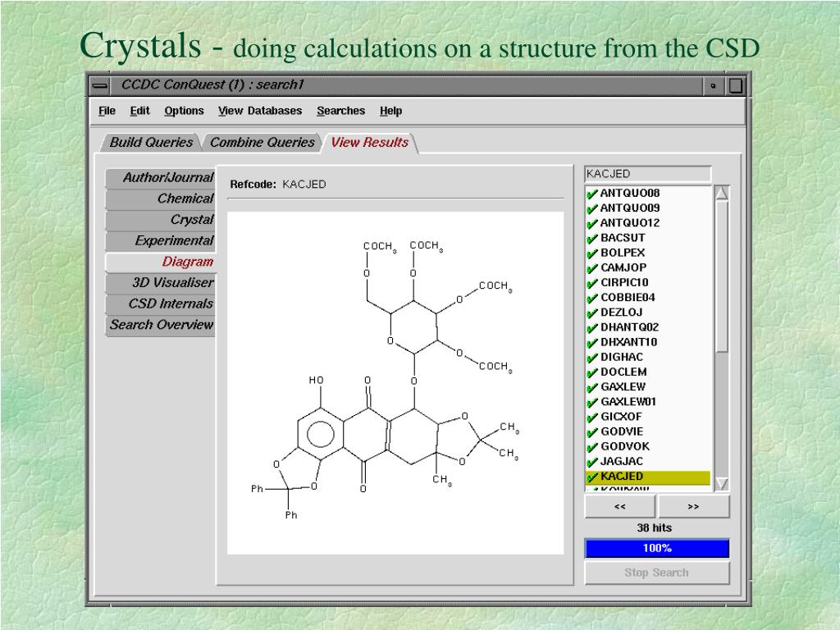This screenshot has height=630, width=840.
Task: Show the Search Overview pane
Action: [x=161, y=324]
